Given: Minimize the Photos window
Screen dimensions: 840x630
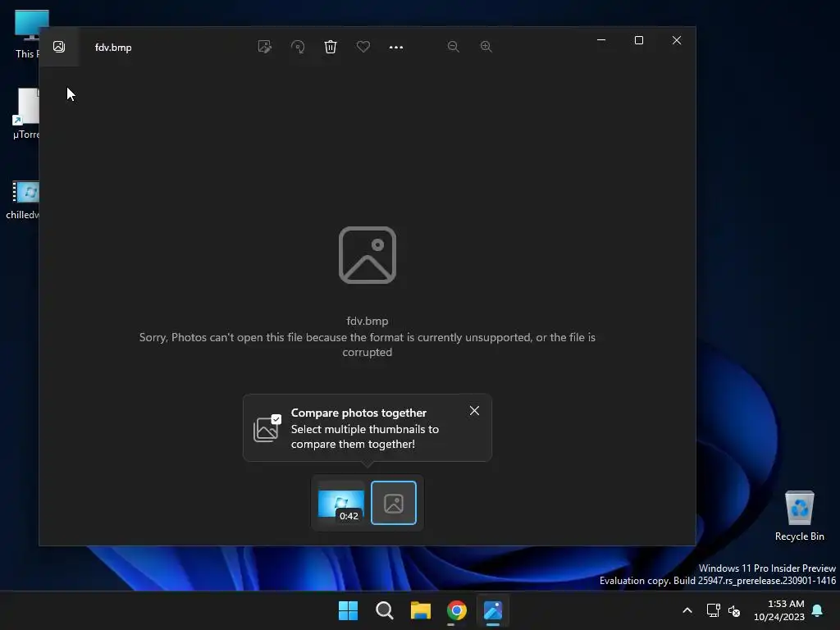Looking at the screenshot, I should (601, 40).
